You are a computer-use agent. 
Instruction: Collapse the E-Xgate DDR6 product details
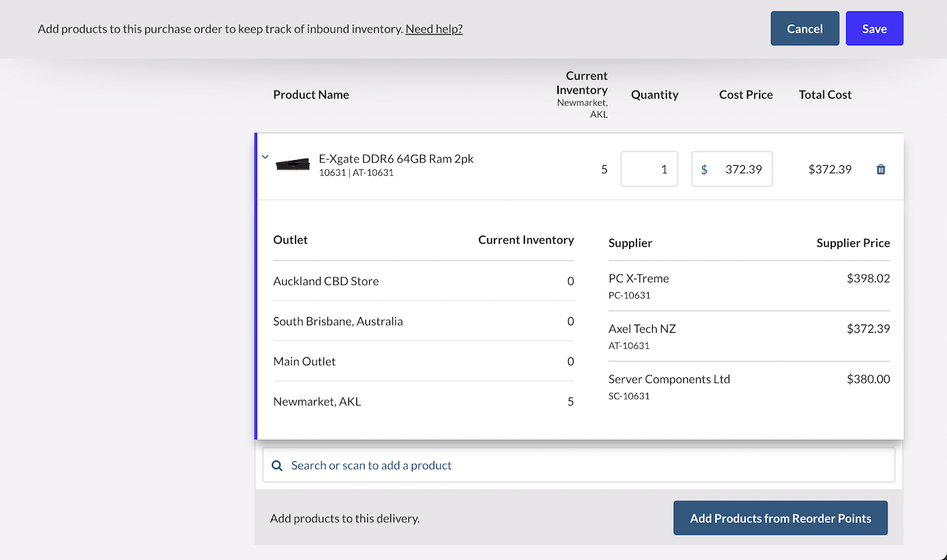tap(265, 157)
